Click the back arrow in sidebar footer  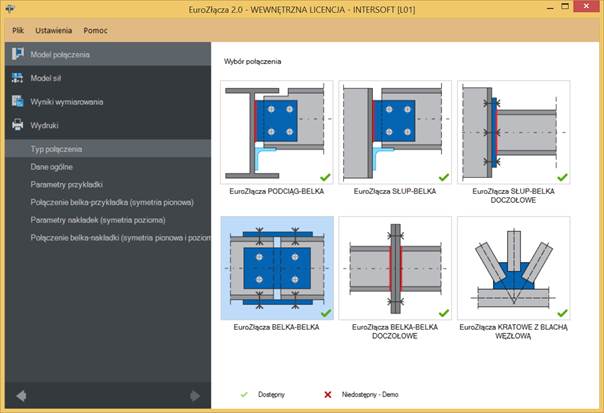point(22,396)
